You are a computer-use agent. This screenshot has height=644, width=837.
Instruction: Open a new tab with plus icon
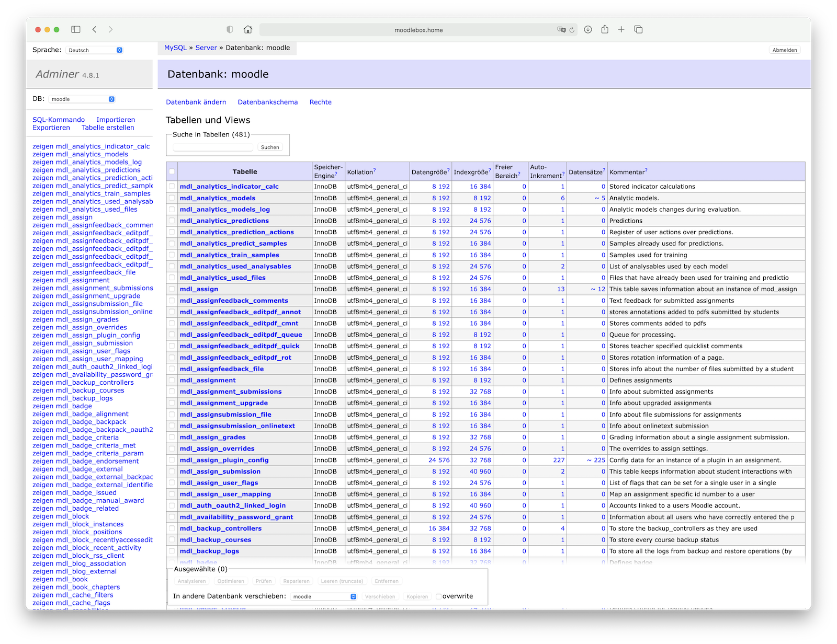pyautogui.click(x=621, y=30)
